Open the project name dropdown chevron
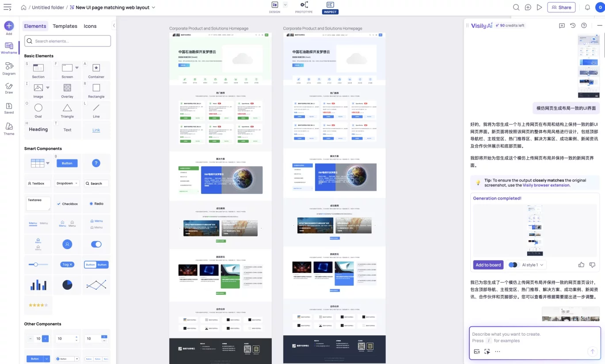Screen dimensions: 605x364 coord(153,8)
